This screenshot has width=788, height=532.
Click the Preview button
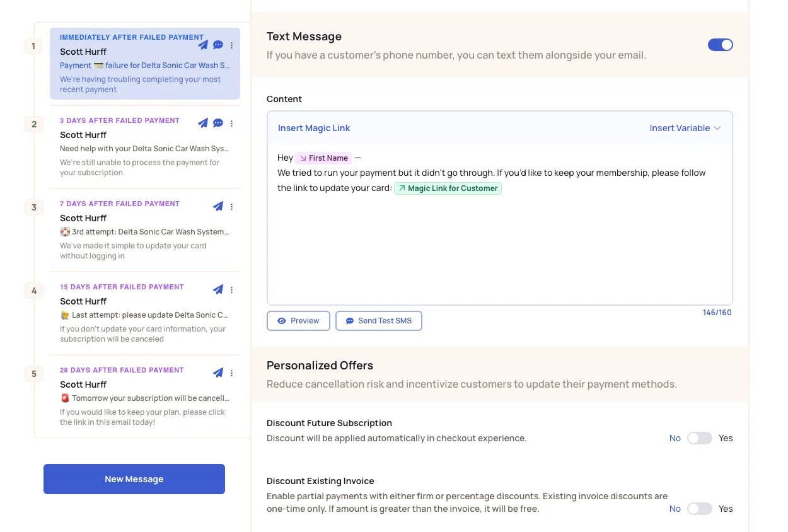coord(298,321)
